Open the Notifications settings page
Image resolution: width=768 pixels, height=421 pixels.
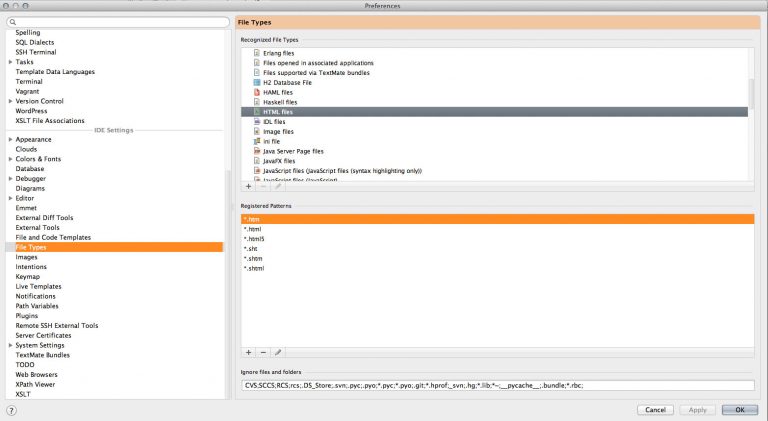pyautogui.click(x=35, y=296)
